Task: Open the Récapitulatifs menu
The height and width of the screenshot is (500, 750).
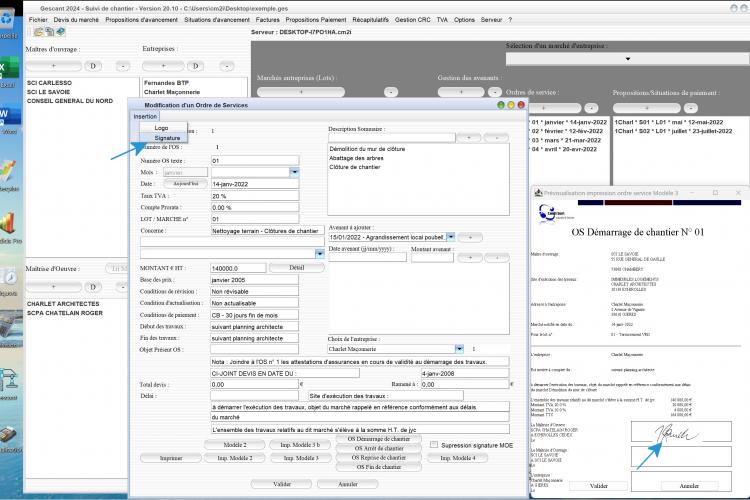Action: pos(370,20)
